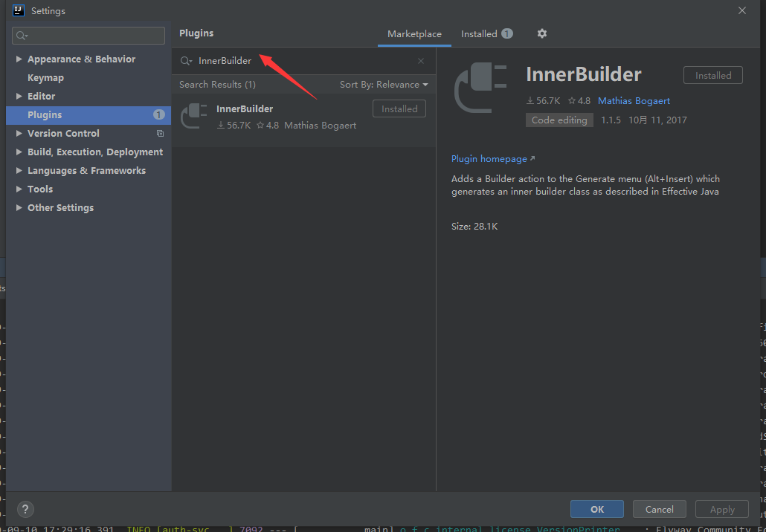766x532 pixels.
Task: Click the Version Control project-level copy icon
Action: pyautogui.click(x=160, y=133)
